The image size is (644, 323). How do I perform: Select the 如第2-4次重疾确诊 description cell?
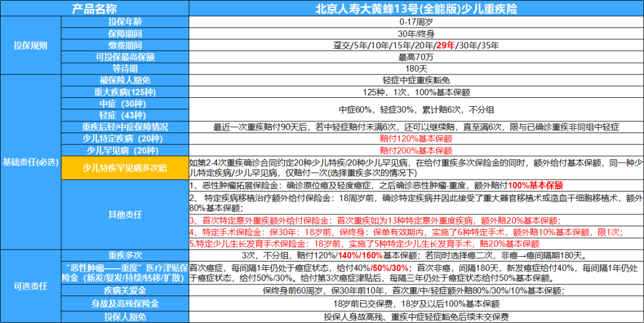[x=416, y=168]
